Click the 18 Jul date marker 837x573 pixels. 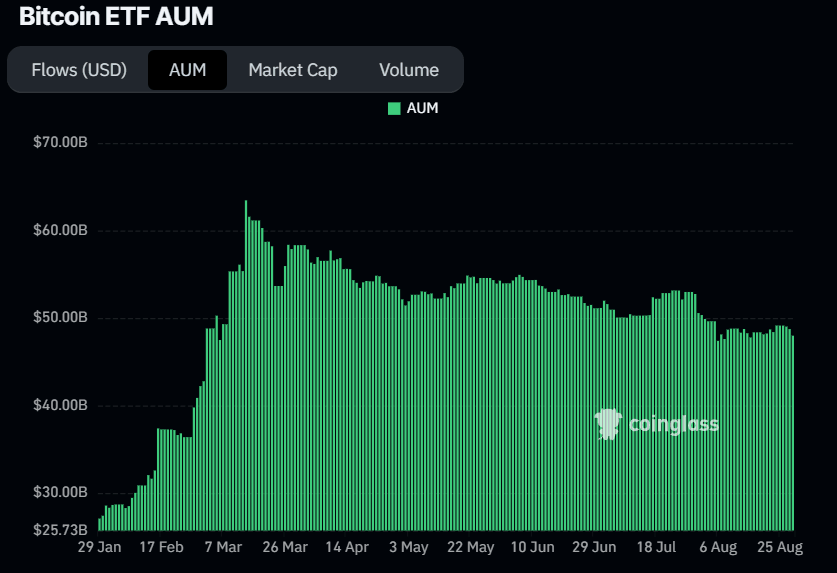coord(657,548)
